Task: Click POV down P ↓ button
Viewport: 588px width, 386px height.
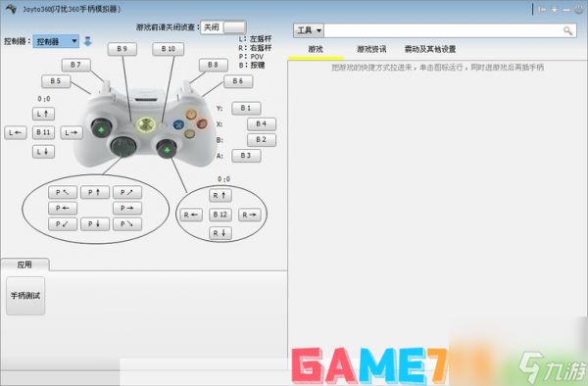Action: coord(95,224)
